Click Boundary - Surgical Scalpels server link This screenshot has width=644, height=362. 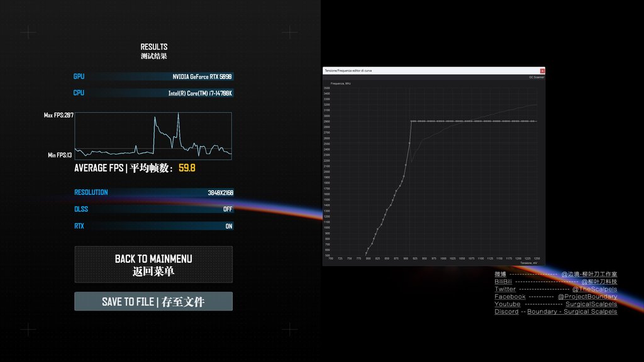[572, 312]
